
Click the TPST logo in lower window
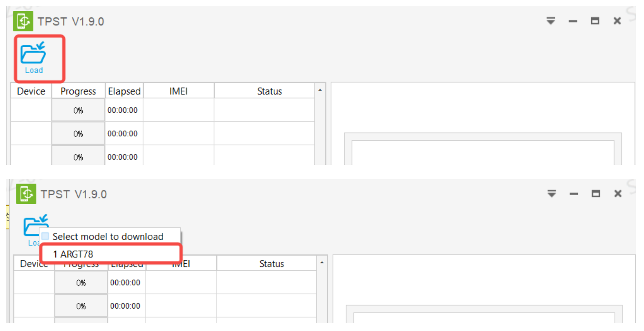point(26,194)
